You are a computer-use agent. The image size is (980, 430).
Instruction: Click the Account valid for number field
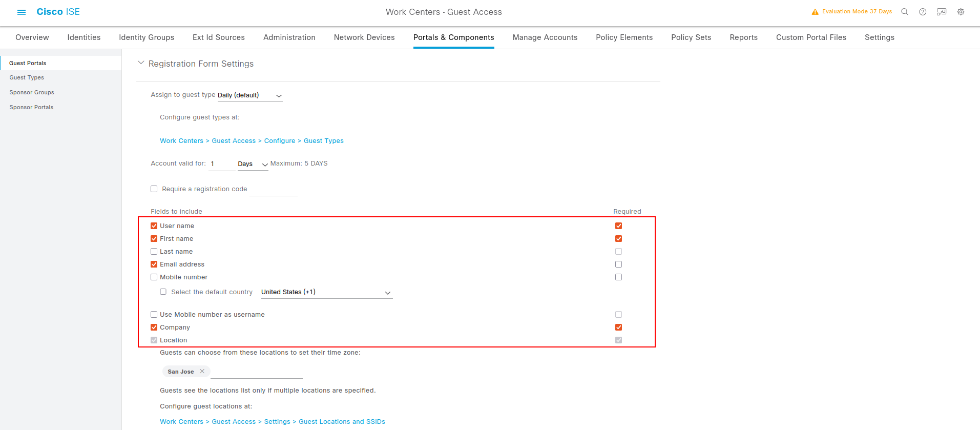[x=221, y=164]
